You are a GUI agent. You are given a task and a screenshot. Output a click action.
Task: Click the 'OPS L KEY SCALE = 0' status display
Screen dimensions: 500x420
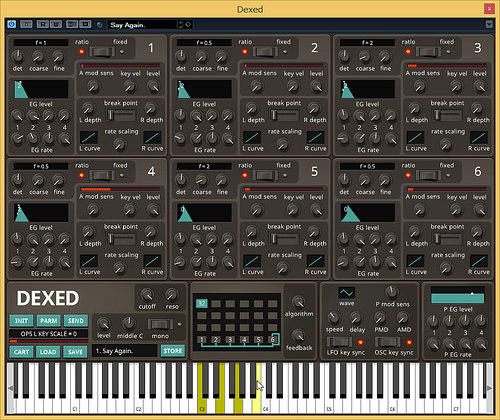pyautogui.click(x=49, y=334)
